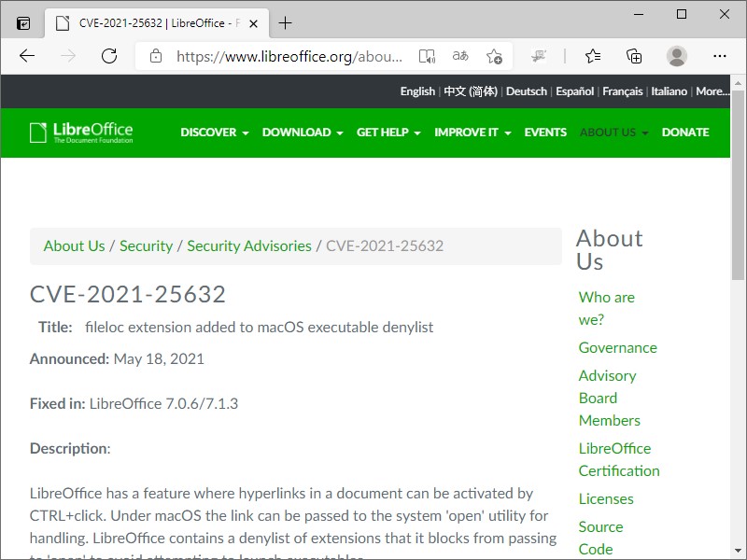
Task: Switch language to 中文 (简体)
Action: click(471, 91)
